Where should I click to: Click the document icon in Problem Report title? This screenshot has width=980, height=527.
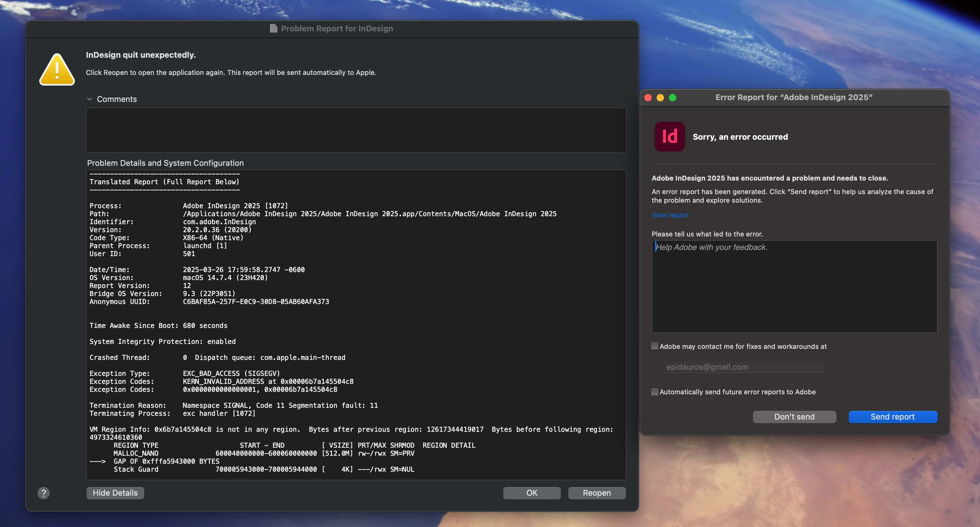pyautogui.click(x=273, y=29)
